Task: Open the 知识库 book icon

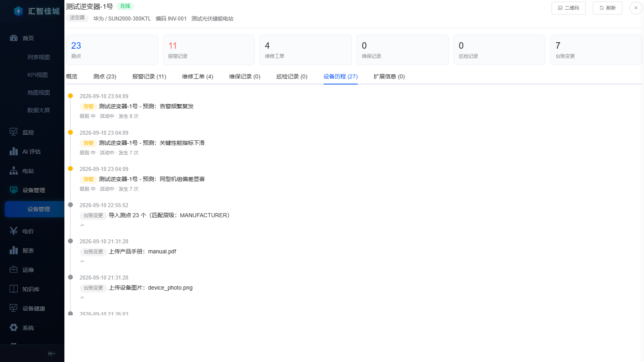Action: click(x=14, y=289)
